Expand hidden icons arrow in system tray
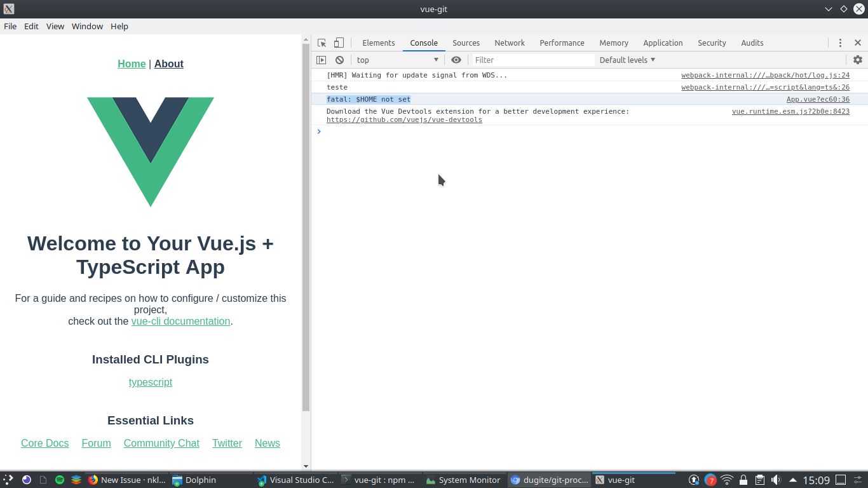868x488 pixels. pyautogui.click(x=793, y=480)
